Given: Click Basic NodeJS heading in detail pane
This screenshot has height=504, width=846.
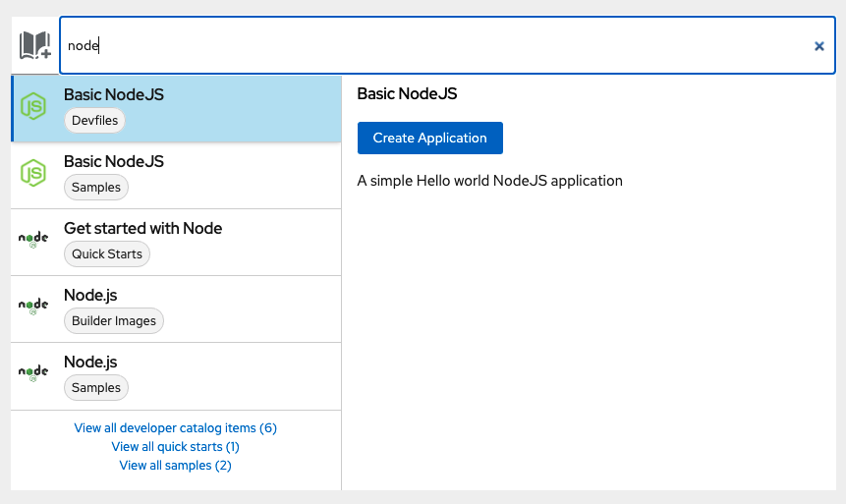Looking at the screenshot, I should coord(408,94).
